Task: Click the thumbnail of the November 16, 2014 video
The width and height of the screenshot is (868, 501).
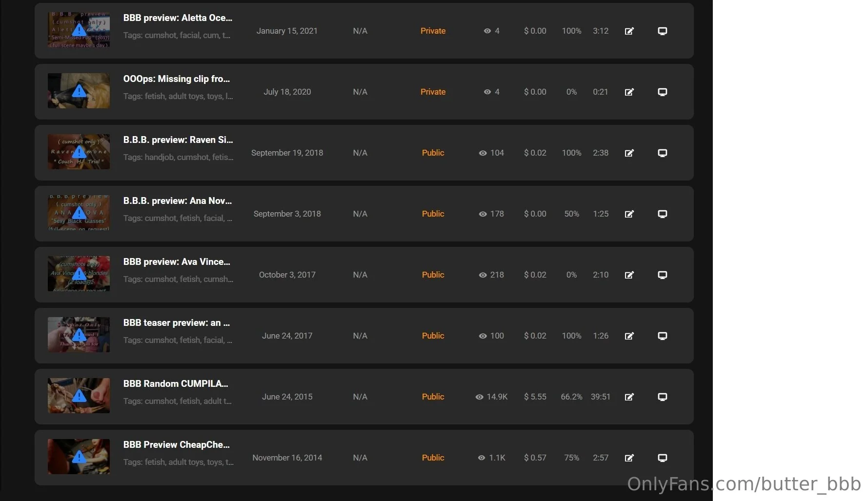Action: [79, 457]
